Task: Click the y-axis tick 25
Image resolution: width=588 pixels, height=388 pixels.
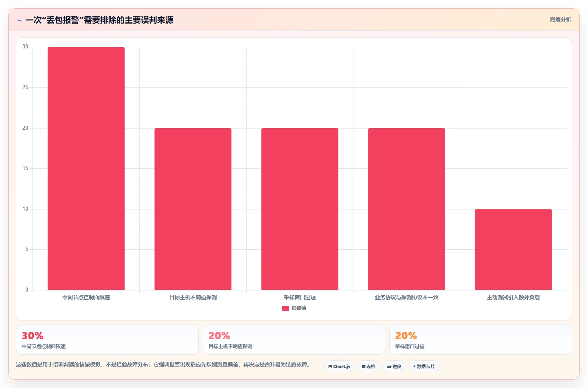Action: 25,87
